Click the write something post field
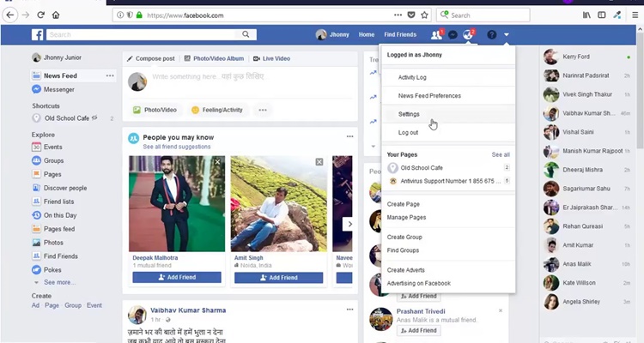 pos(251,76)
